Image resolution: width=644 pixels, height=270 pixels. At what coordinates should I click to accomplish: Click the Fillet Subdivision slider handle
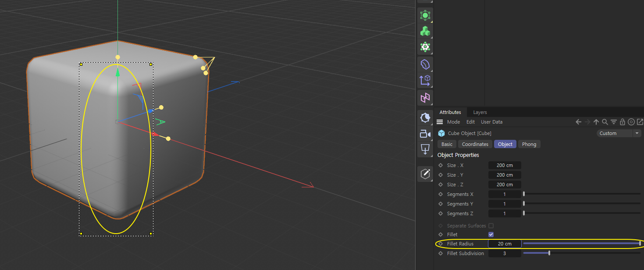549,253
